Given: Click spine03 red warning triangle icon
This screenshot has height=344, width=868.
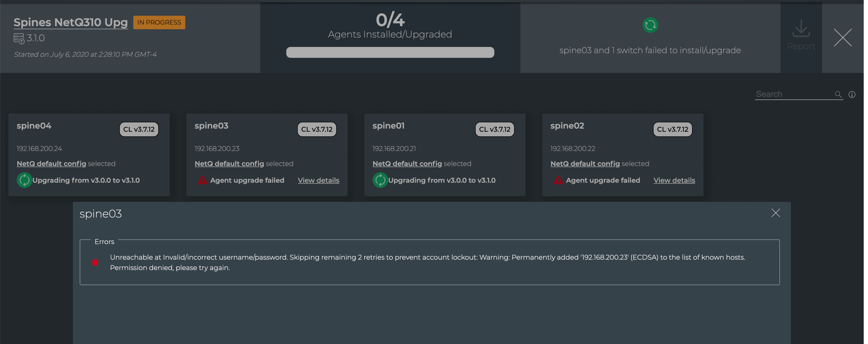Looking at the screenshot, I should [202, 181].
